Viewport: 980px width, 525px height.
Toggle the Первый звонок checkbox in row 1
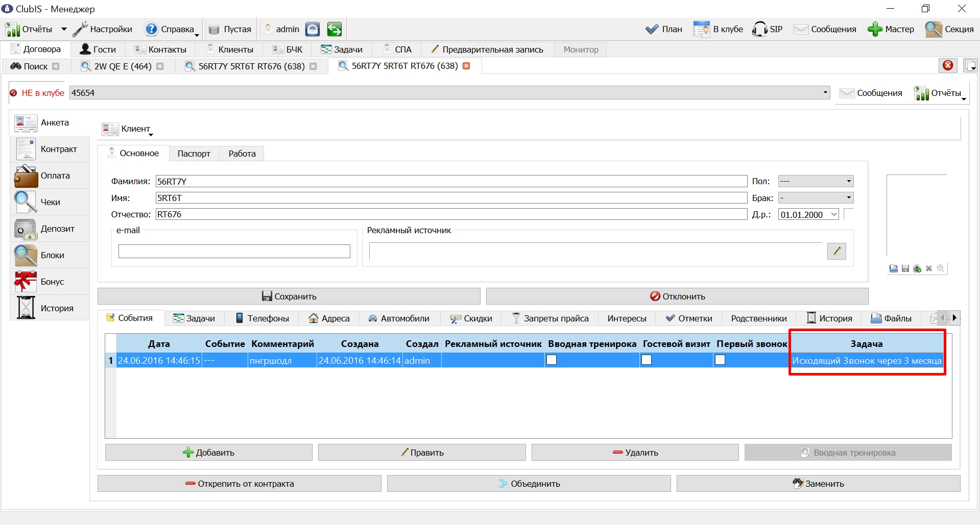720,360
